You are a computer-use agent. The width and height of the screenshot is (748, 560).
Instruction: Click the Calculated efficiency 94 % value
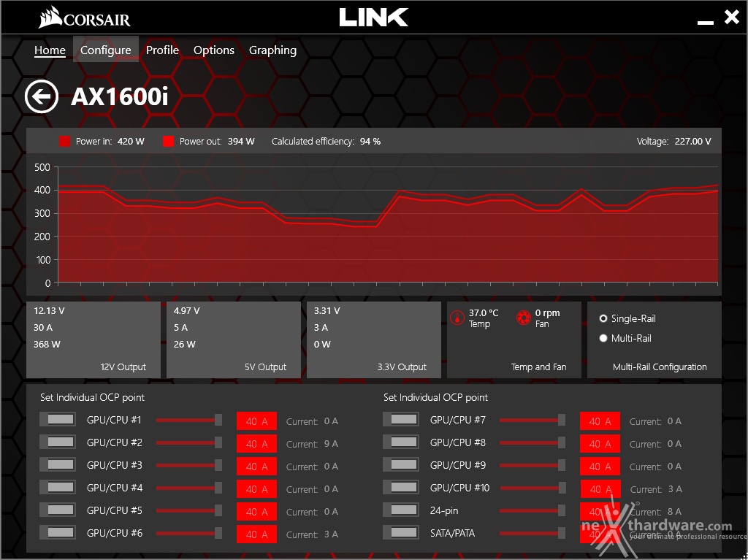370,141
